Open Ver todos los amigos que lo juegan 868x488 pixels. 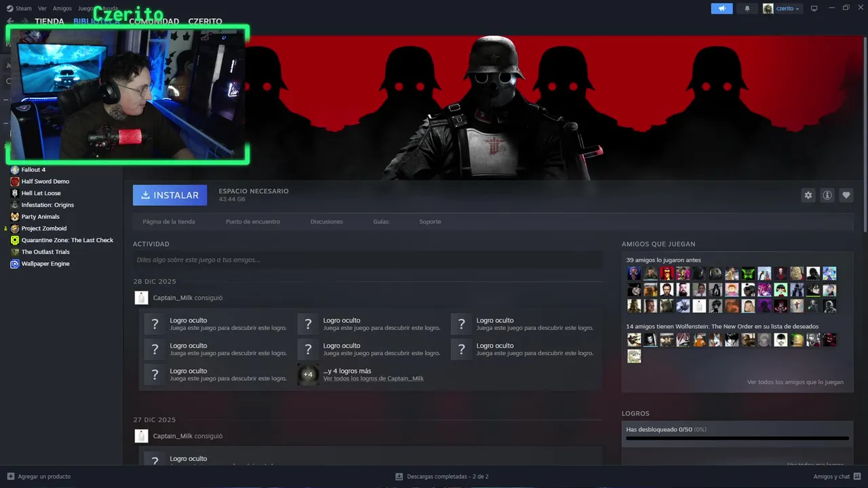(795, 382)
